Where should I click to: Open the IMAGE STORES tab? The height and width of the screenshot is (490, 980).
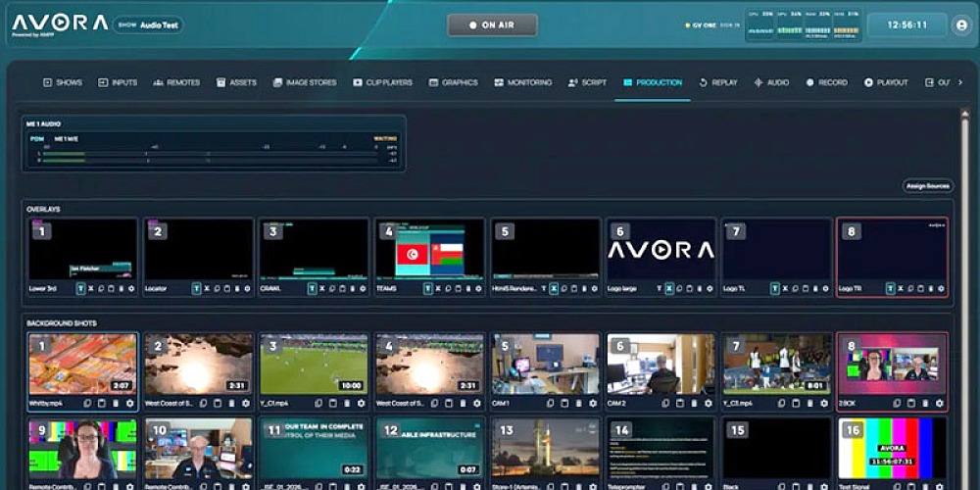pyautogui.click(x=305, y=82)
